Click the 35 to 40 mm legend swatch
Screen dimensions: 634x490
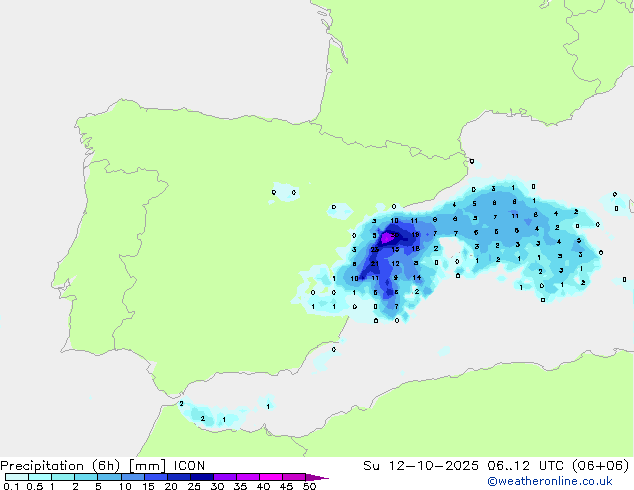tap(247, 477)
